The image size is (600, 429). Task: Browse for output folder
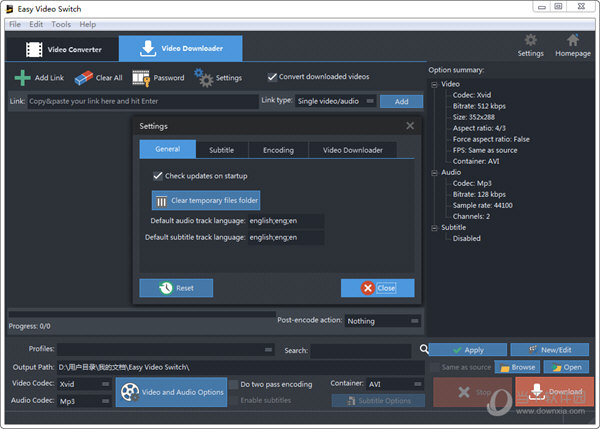click(517, 367)
